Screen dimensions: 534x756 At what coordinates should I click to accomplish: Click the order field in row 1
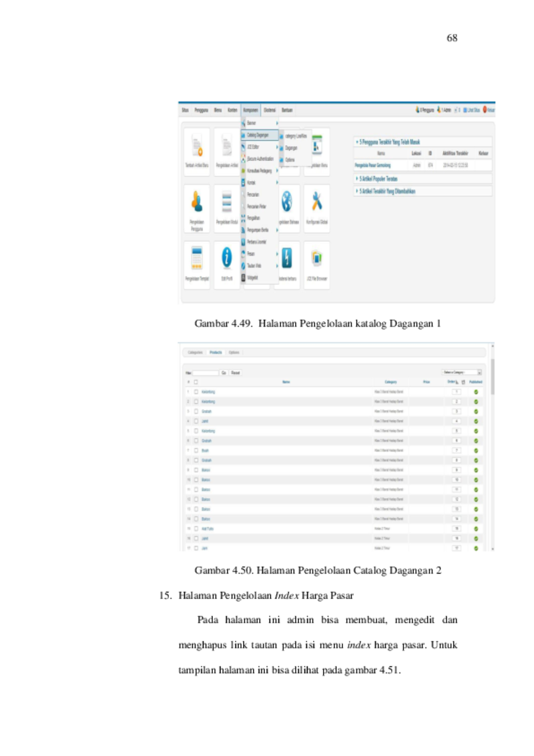click(x=457, y=392)
